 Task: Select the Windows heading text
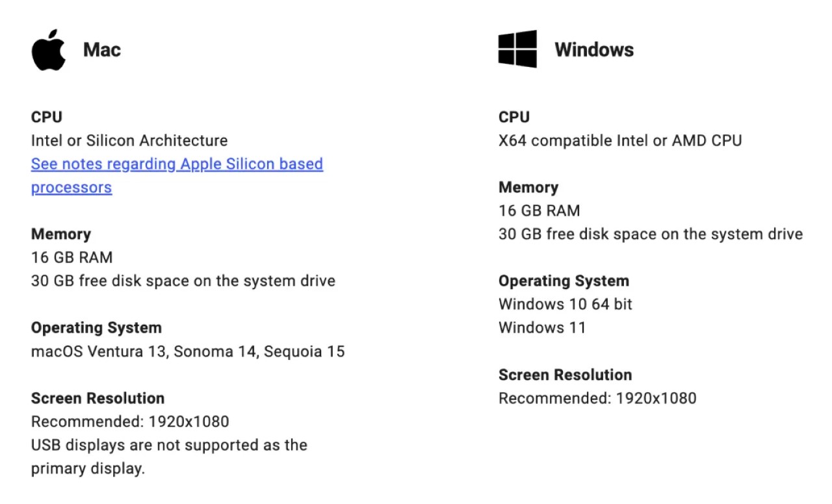(x=594, y=50)
